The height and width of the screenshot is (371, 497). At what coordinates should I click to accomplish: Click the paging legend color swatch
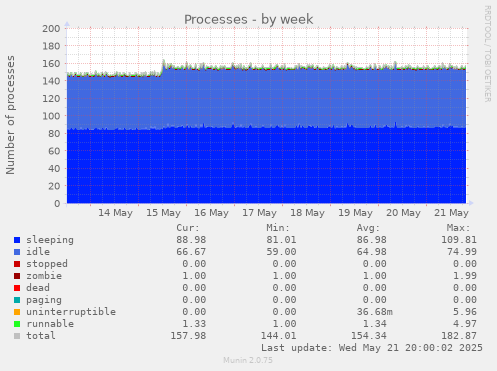pyautogui.click(x=17, y=300)
